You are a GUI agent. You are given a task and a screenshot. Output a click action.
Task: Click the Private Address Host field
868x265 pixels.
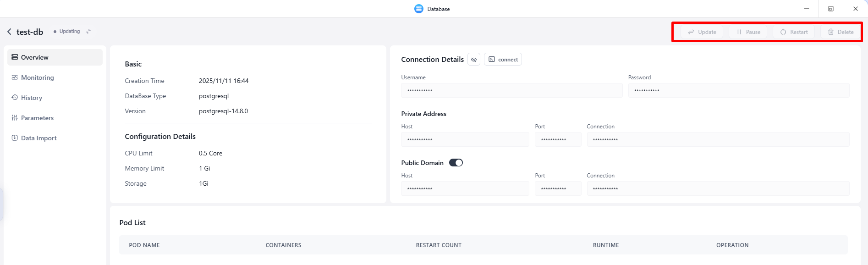465,140
